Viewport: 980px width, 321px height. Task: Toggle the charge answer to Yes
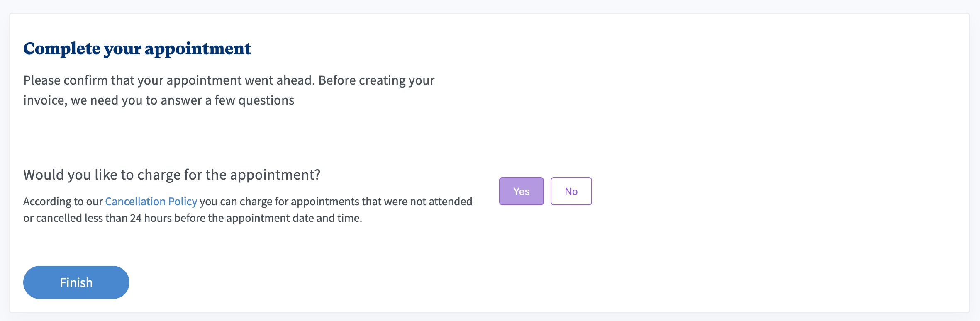tap(521, 191)
